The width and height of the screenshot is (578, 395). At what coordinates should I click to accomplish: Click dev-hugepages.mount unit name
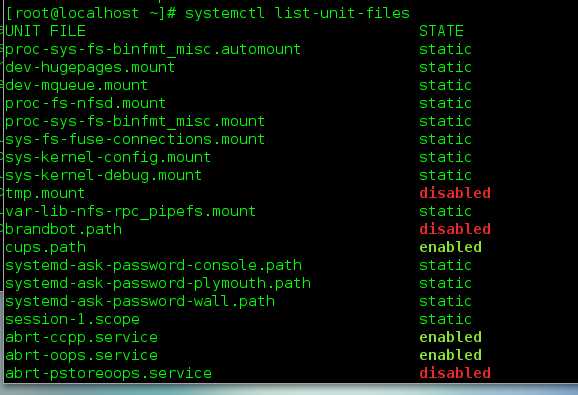pos(90,67)
